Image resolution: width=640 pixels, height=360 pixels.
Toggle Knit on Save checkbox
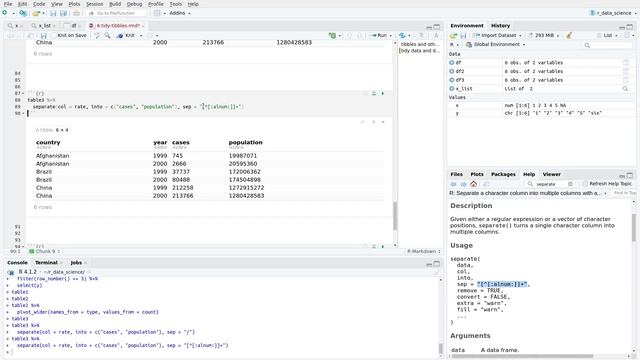pyautogui.click(x=53, y=36)
